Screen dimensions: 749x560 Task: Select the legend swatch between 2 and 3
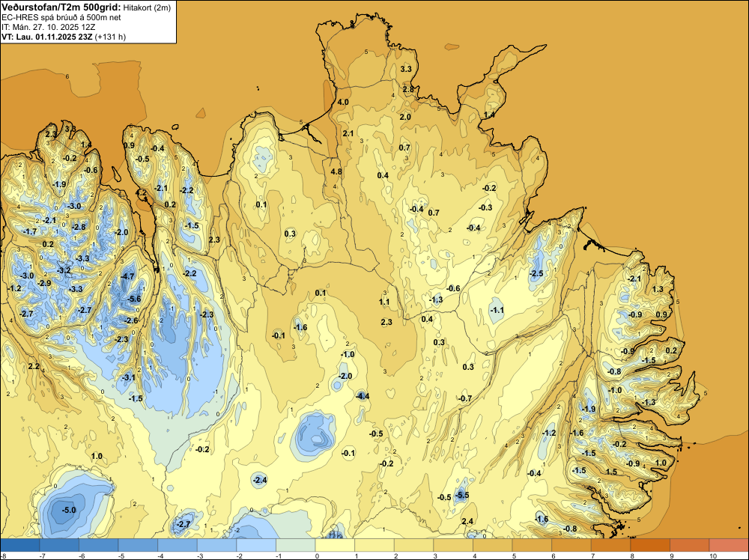pos(414,545)
